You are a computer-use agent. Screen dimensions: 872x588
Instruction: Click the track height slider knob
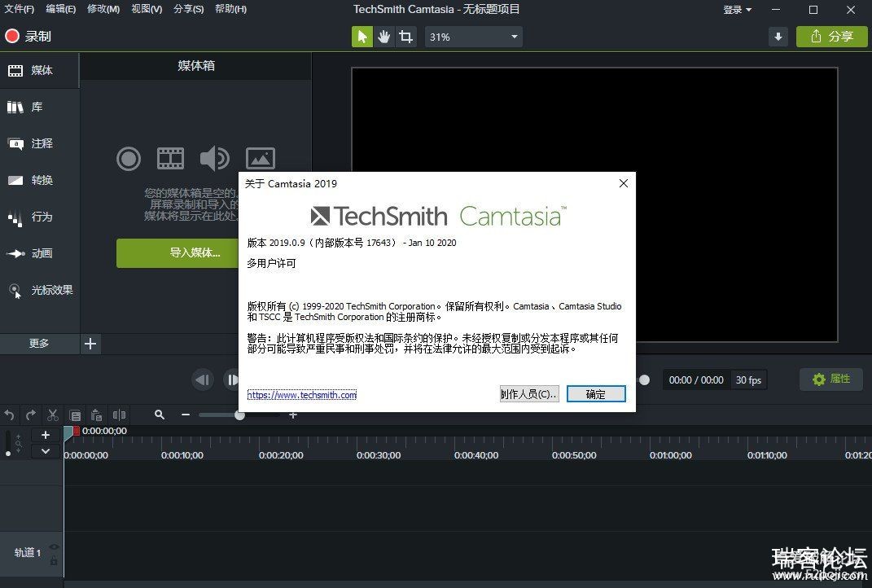pyautogui.click(x=8, y=454)
